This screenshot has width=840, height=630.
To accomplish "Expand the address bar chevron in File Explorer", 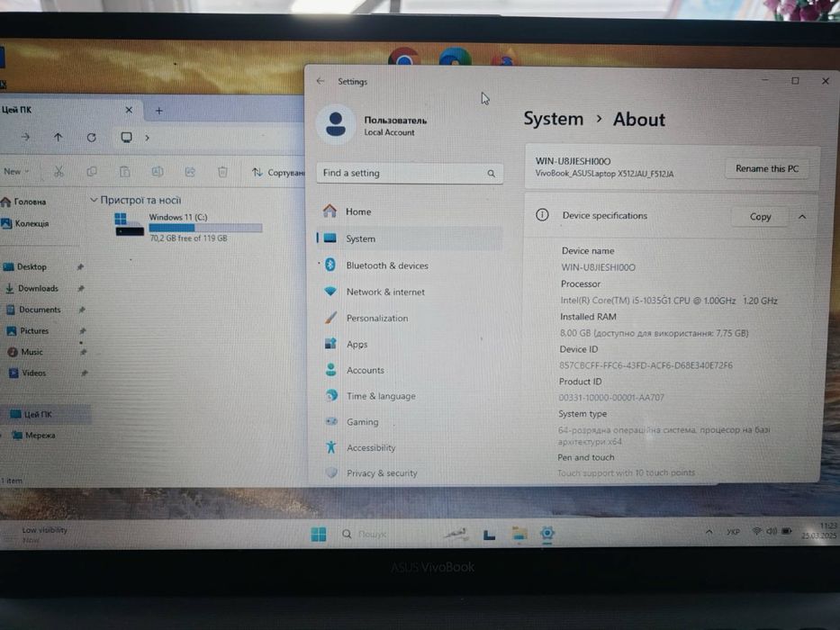I will click(x=148, y=139).
